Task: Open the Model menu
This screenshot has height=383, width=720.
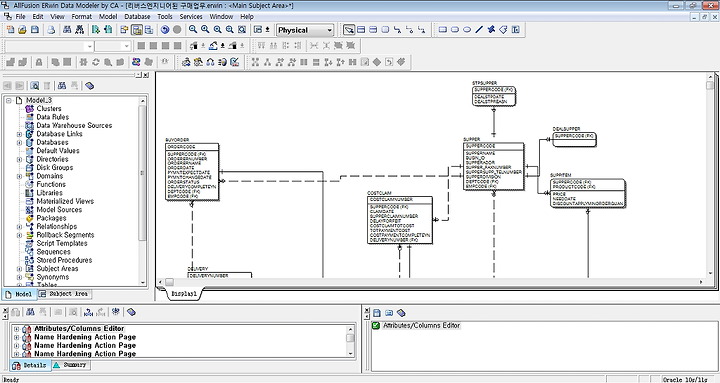Action: coord(108,17)
